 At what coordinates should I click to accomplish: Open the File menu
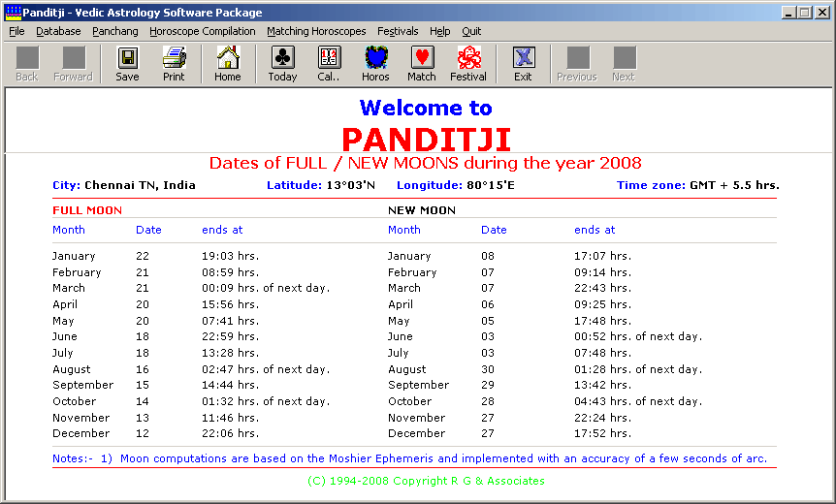[17, 31]
